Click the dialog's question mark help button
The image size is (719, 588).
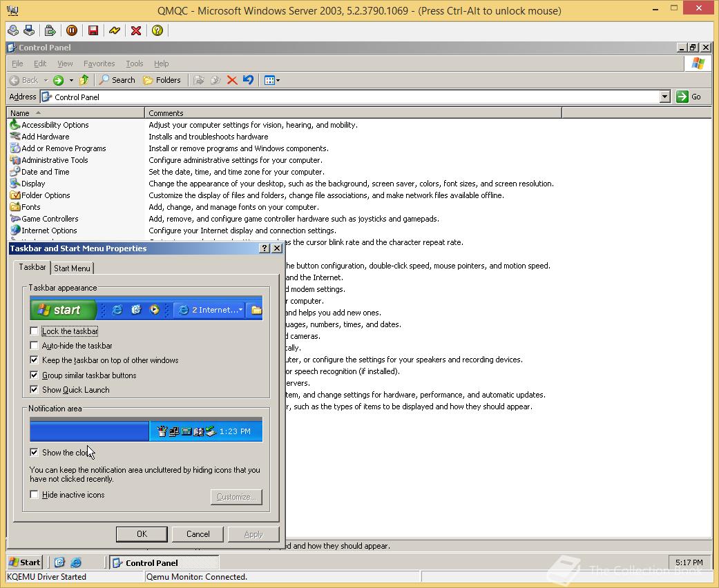tap(264, 248)
